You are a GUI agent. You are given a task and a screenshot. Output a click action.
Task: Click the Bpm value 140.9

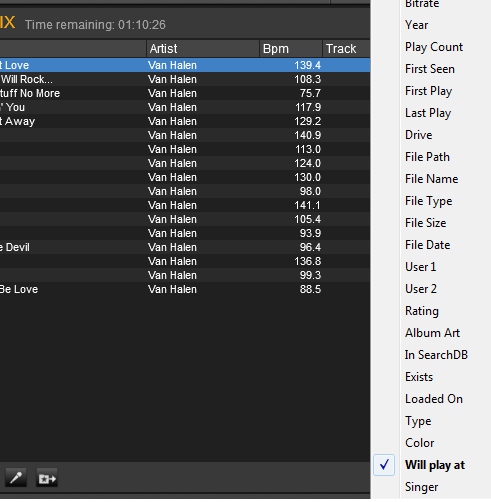click(307, 135)
